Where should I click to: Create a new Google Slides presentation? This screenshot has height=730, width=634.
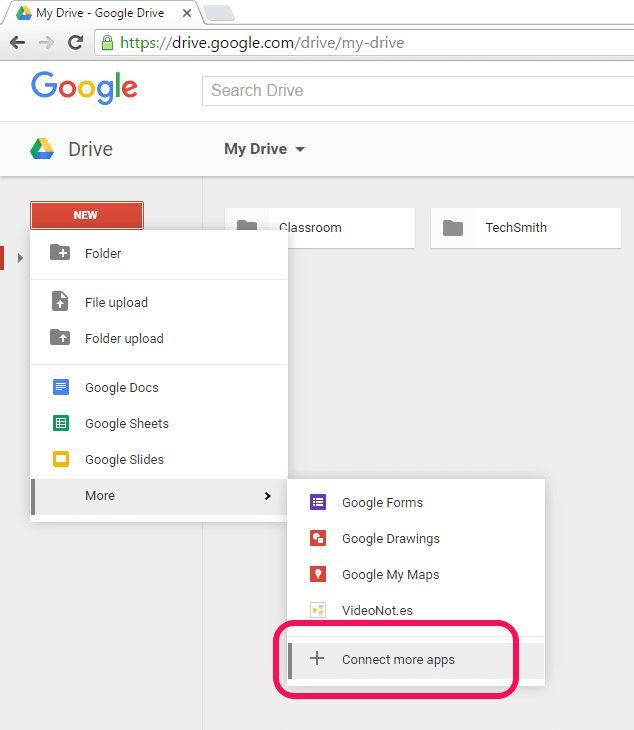159,460
